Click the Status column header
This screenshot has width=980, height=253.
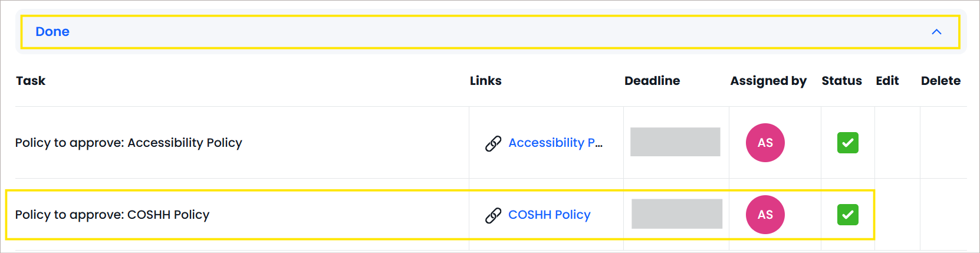(841, 81)
